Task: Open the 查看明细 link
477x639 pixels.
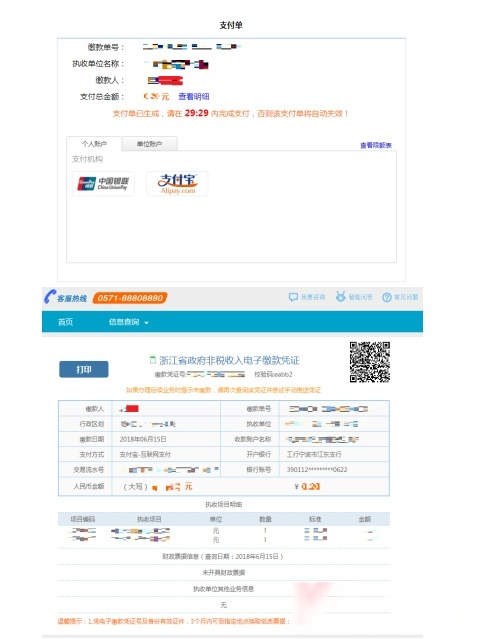Action: 194,97
